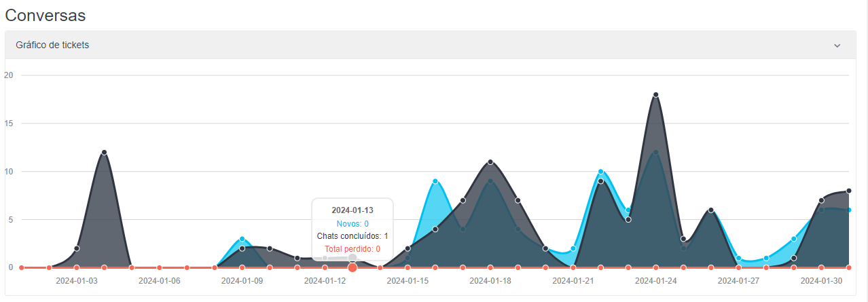This screenshot has height=302, width=868.
Task: Click the enlarged red point at 2024-01-13
Action: click(352, 267)
